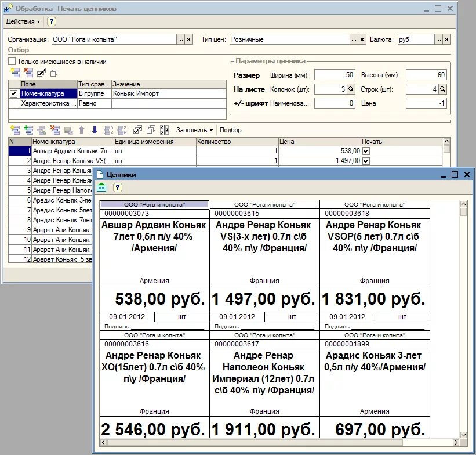Click the Количество column header
The height and width of the screenshot is (455, 476).
point(237,142)
